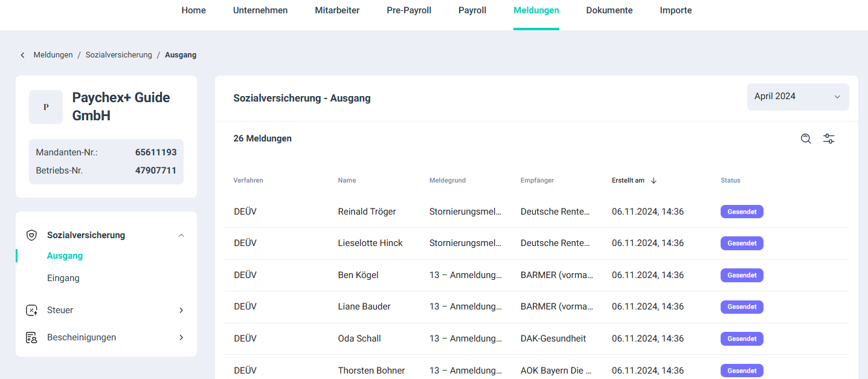Toggle sort arrow next to Erstellt am
This screenshot has width=868, height=379.
654,180
